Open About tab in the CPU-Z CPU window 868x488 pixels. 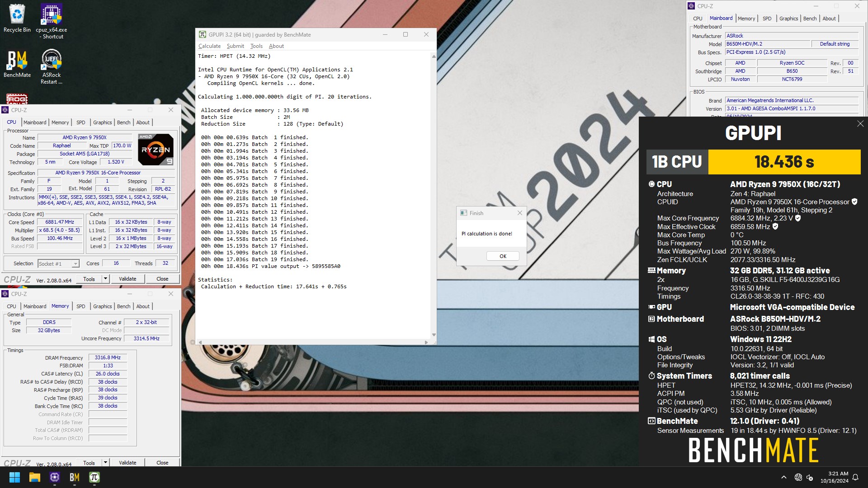pyautogui.click(x=143, y=122)
